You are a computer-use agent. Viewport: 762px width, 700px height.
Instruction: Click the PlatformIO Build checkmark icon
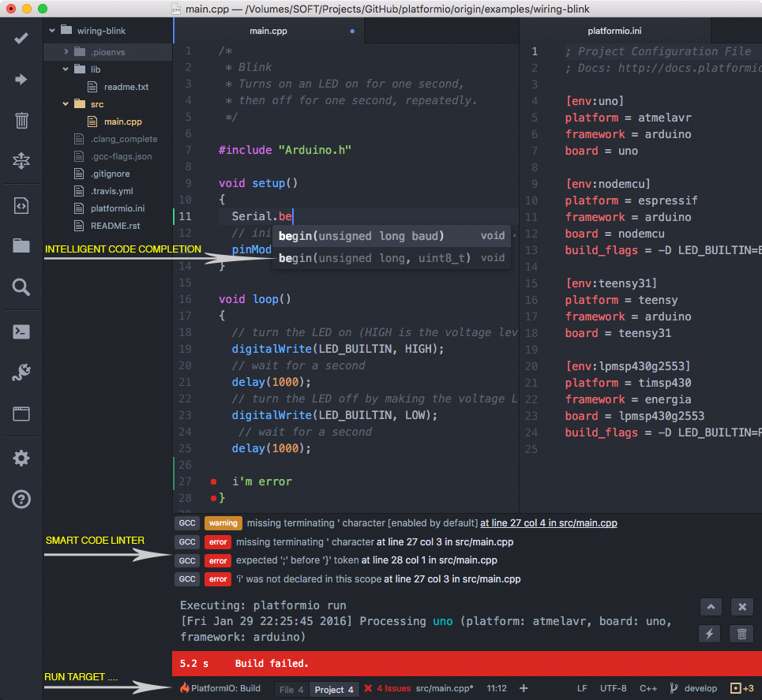21,39
